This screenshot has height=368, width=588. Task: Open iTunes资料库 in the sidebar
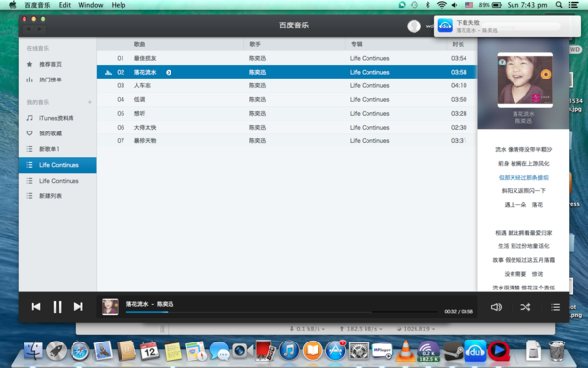pyautogui.click(x=56, y=118)
